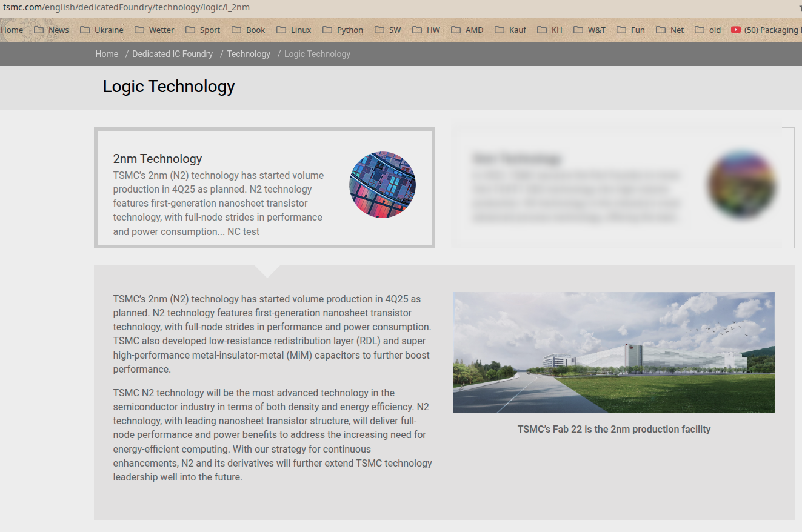Open the SW bookmark folder
This screenshot has width=802, height=532.
point(388,30)
